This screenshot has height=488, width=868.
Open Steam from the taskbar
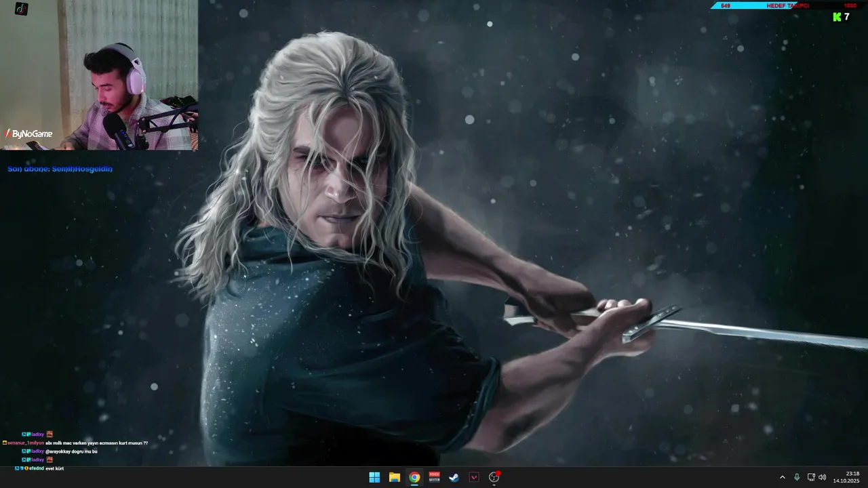pos(454,477)
